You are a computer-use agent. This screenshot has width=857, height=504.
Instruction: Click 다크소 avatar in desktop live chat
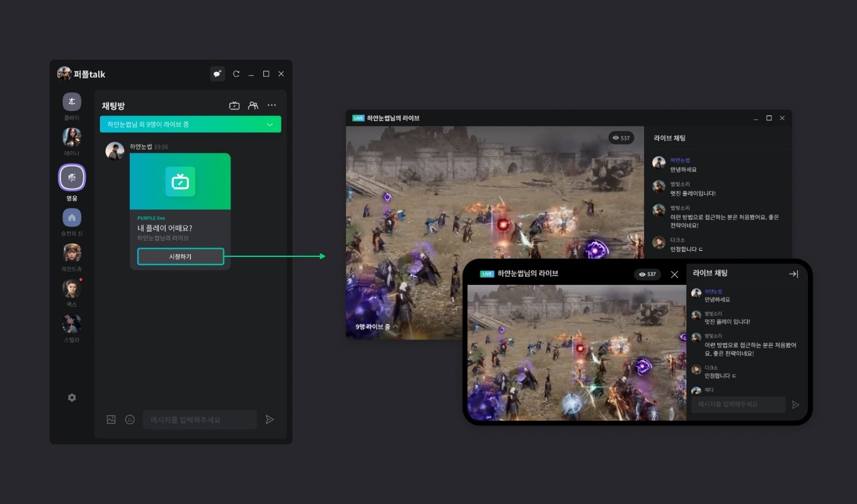659,243
